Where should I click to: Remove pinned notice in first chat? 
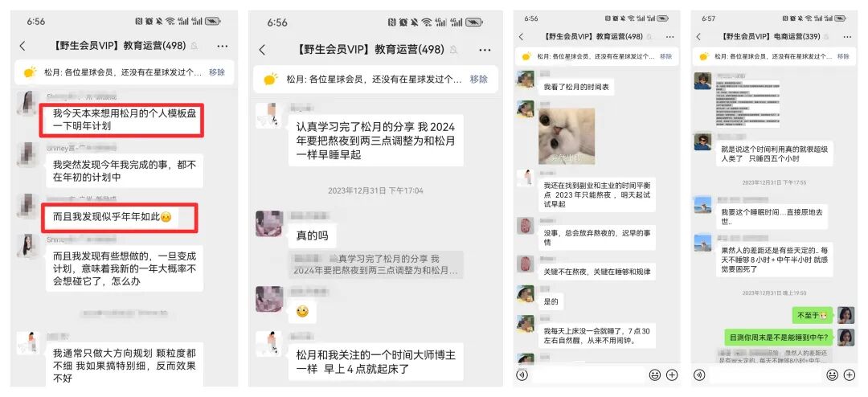(217, 72)
